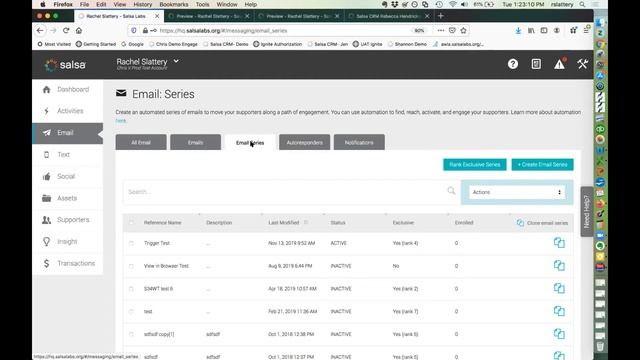Viewport: 640px width, 360px height.
Task: Switch to the Notifications tab
Action: coord(359,142)
